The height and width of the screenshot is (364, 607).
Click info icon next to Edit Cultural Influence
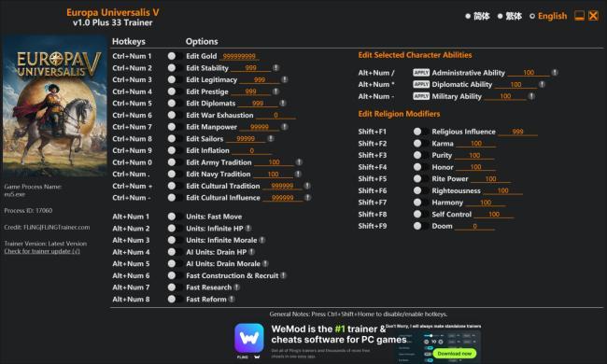(x=308, y=197)
